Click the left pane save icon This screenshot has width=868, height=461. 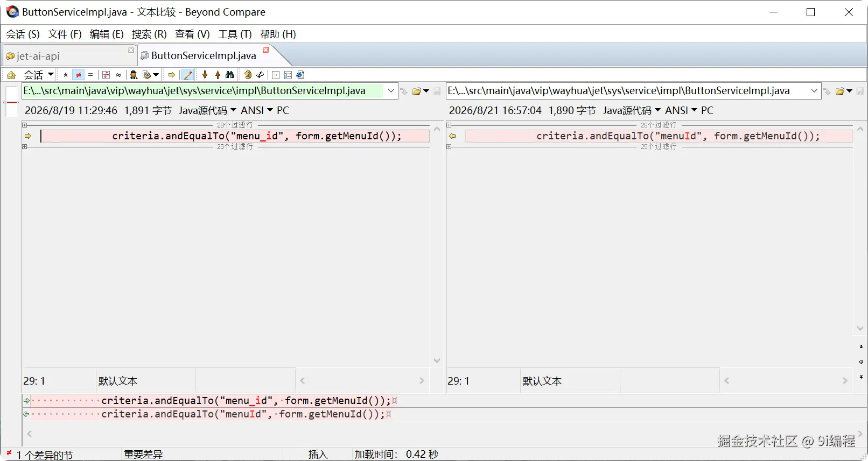(x=437, y=91)
